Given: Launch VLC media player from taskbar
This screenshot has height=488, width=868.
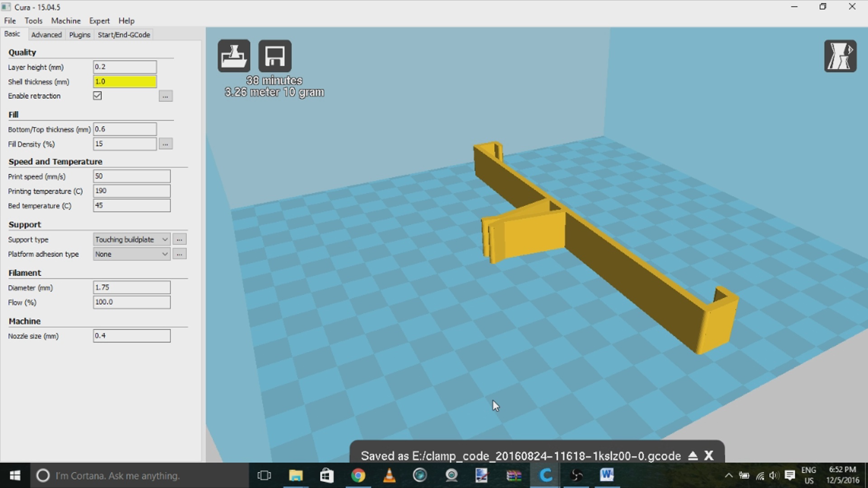Looking at the screenshot, I should 389,475.
